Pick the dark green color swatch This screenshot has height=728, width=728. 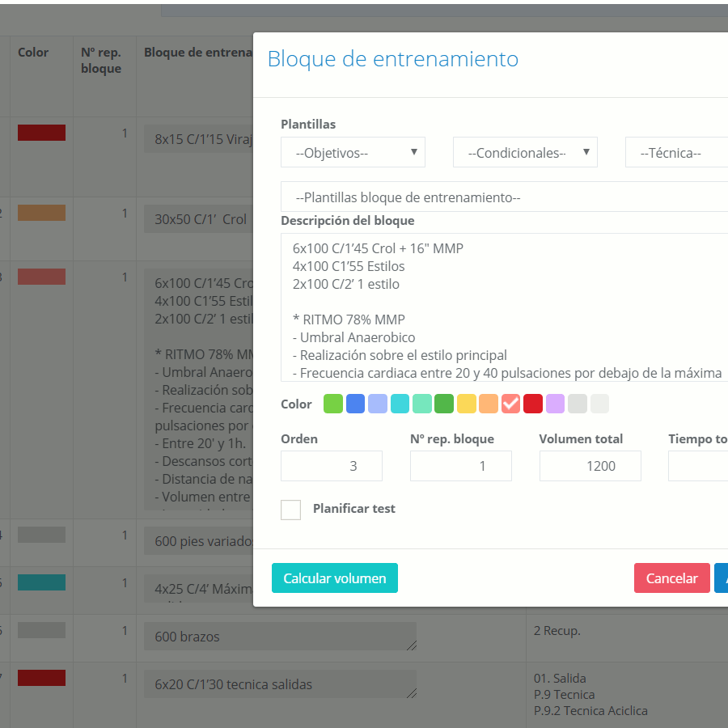[444, 404]
